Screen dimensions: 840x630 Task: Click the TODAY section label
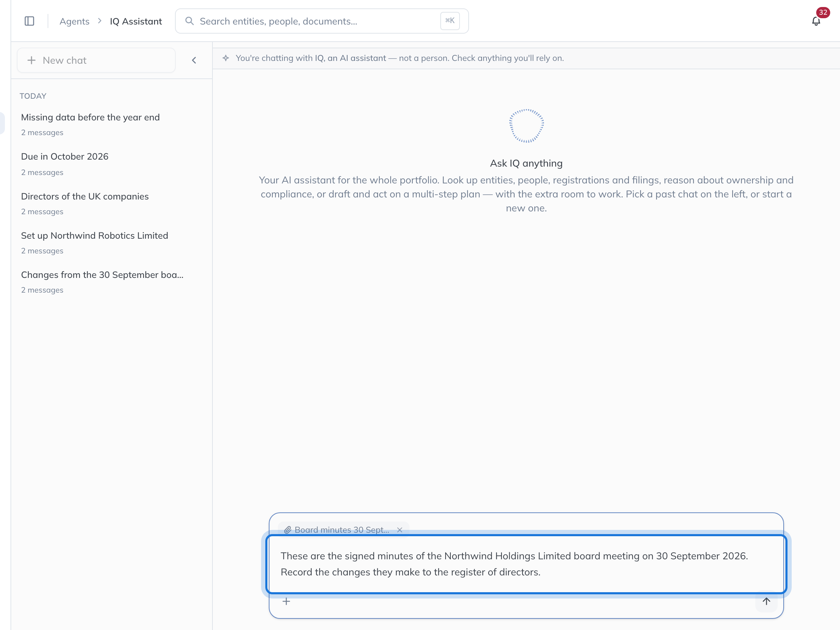(33, 96)
